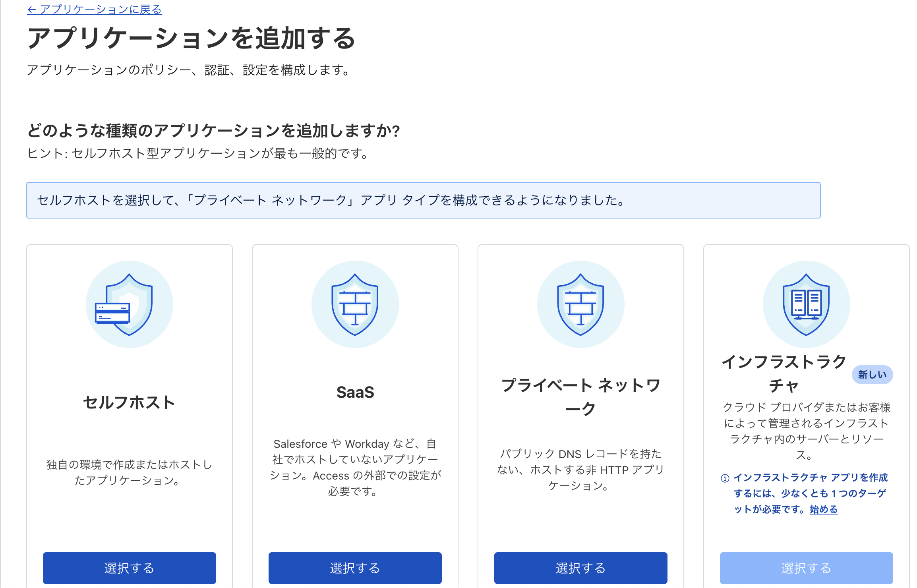This screenshot has width=917, height=588.
Task: Click the blue セルフホスト notice banner
Action: pos(423,200)
